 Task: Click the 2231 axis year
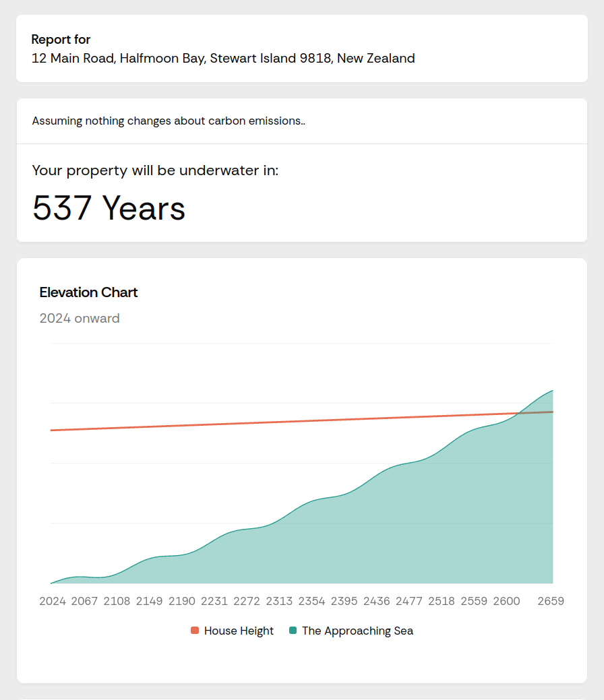click(214, 601)
